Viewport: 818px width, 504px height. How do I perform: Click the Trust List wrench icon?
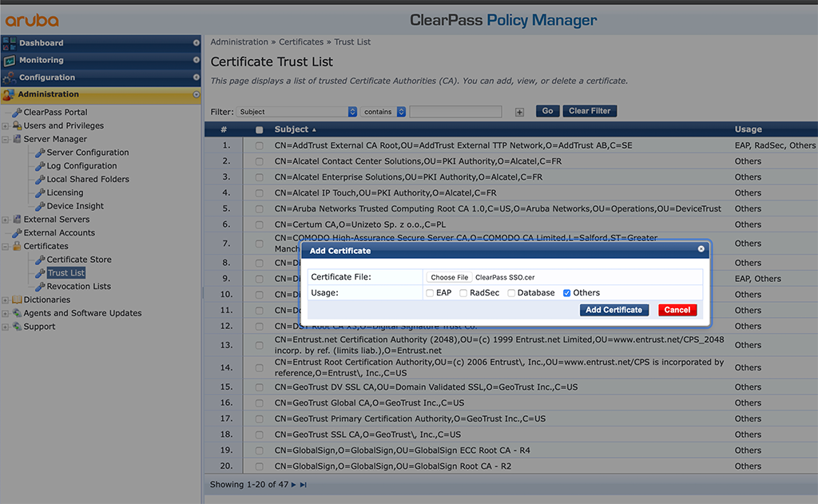coord(40,273)
